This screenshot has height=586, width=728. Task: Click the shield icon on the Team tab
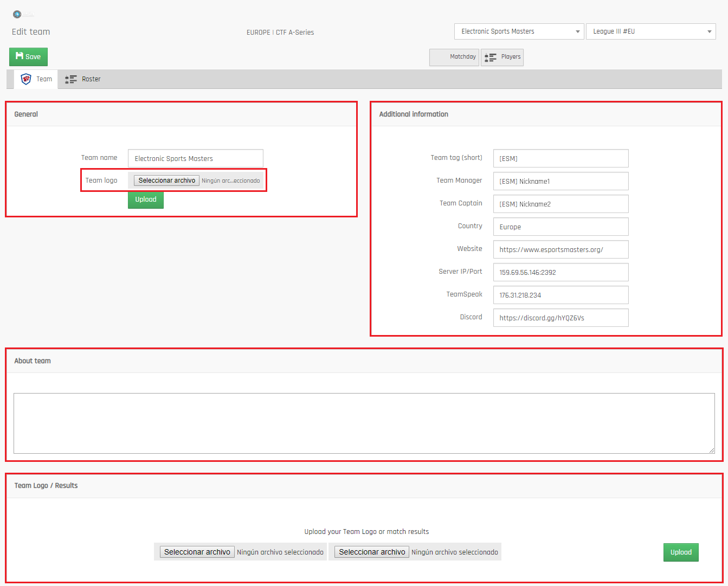pyautogui.click(x=26, y=79)
